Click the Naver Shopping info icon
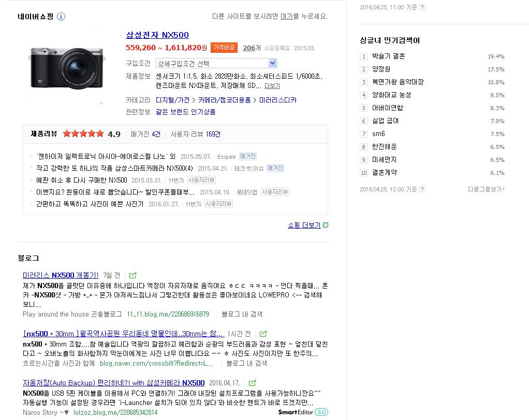The image size is (529, 420). [x=61, y=17]
